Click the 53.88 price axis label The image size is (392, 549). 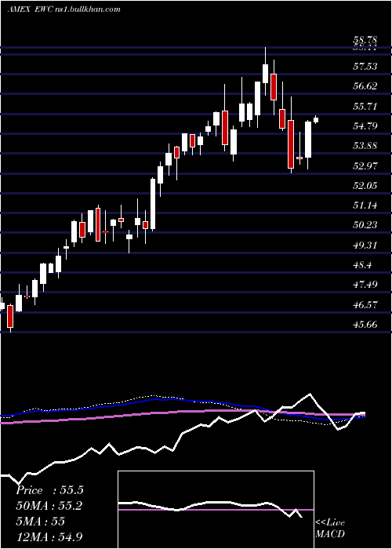365,145
